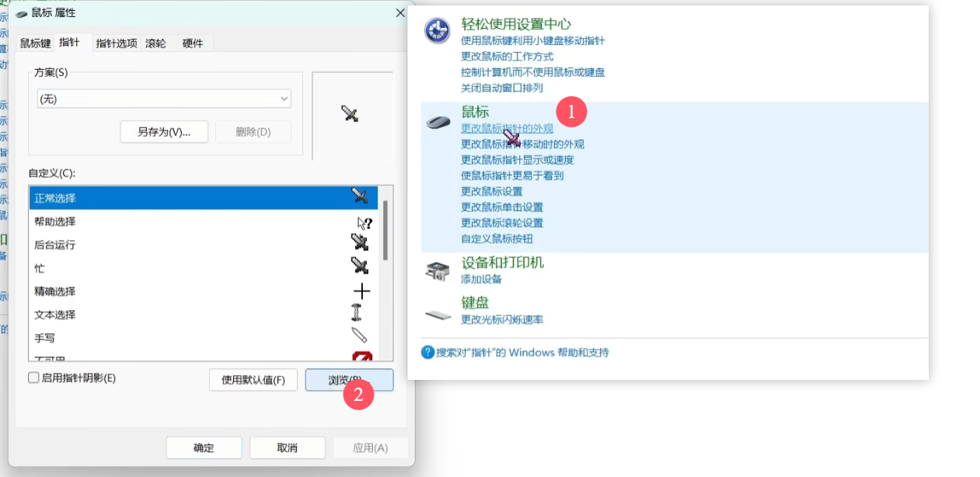Click the Text Select (文本选择) I-beam cursor icon

click(x=357, y=312)
